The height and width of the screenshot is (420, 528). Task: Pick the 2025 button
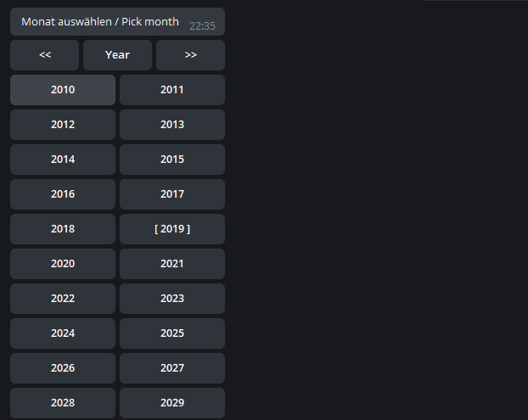[x=172, y=333]
